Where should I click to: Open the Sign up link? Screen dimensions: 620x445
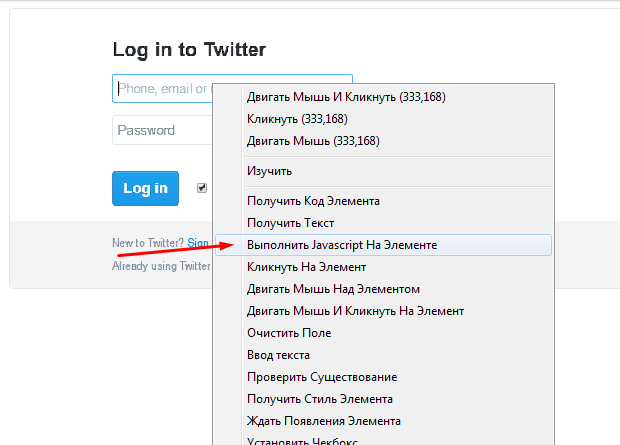[198, 243]
